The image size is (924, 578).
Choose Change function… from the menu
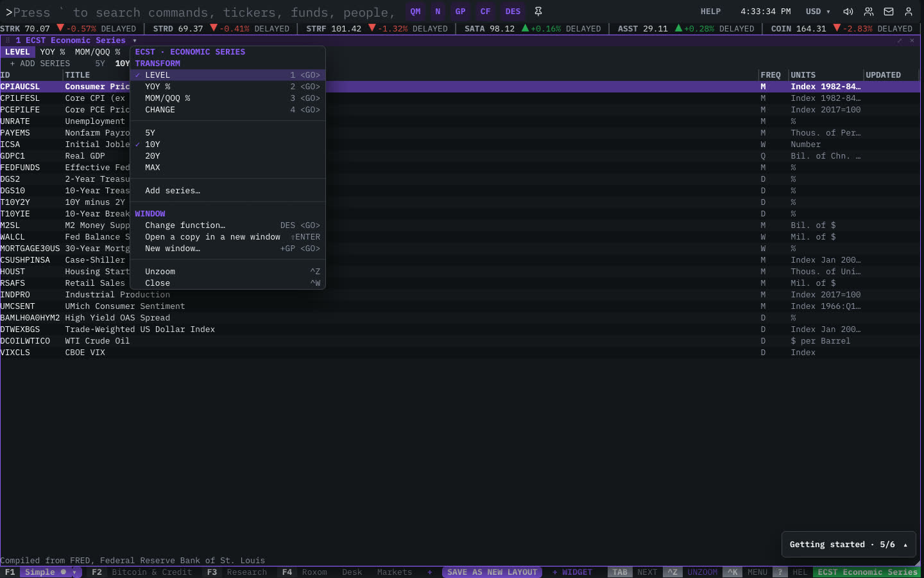(228, 225)
